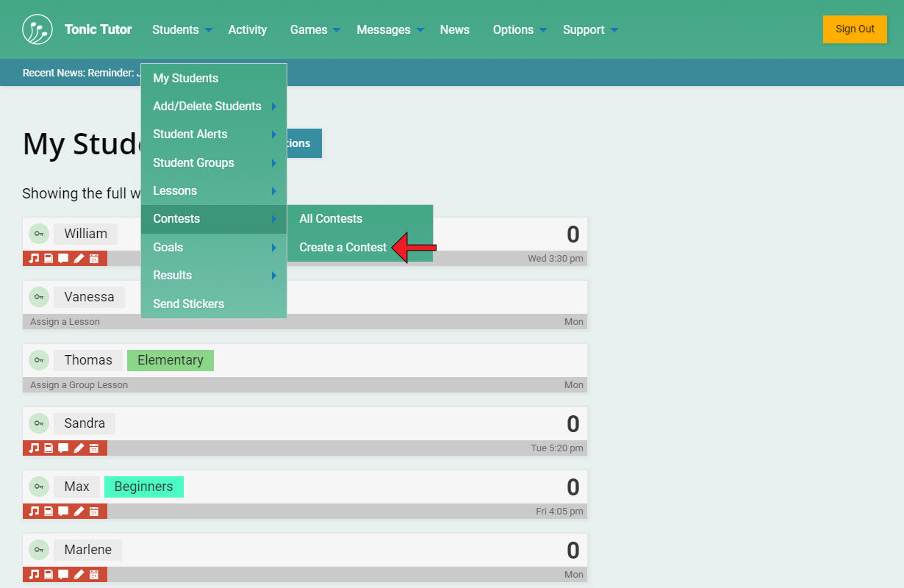Open All Contests from the submenu

coord(331,219)
